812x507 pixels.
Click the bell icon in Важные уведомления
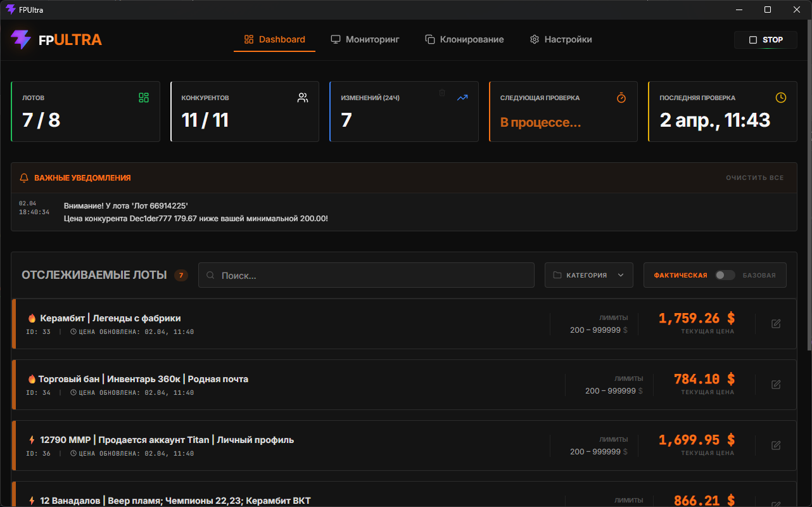[24, 178]
